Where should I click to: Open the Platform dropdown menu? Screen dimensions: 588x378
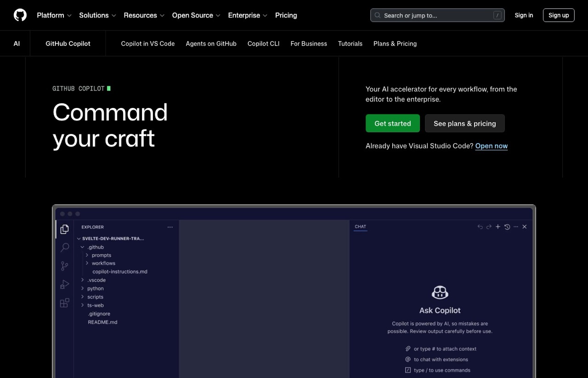[x=54, y=15]
